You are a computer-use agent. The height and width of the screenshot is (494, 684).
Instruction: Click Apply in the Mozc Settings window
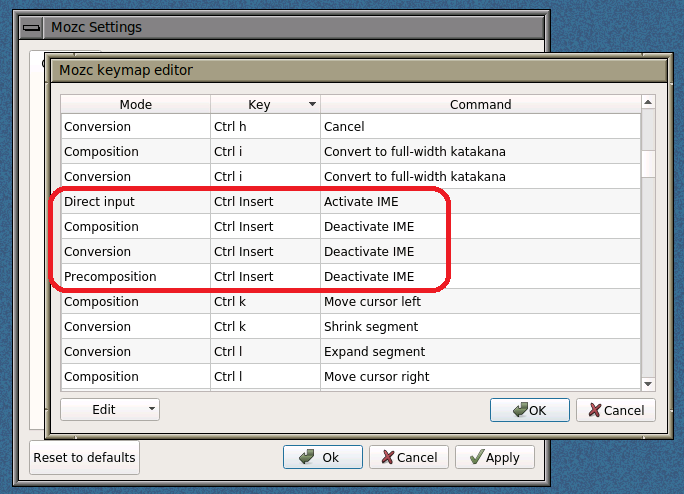pos(495,457)
